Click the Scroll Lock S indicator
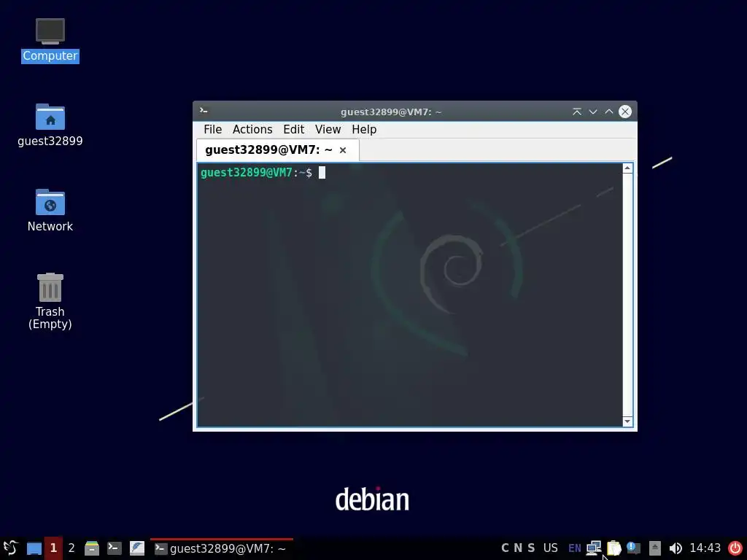Screen dimensions: 747x560 click(x=531, y=548)
